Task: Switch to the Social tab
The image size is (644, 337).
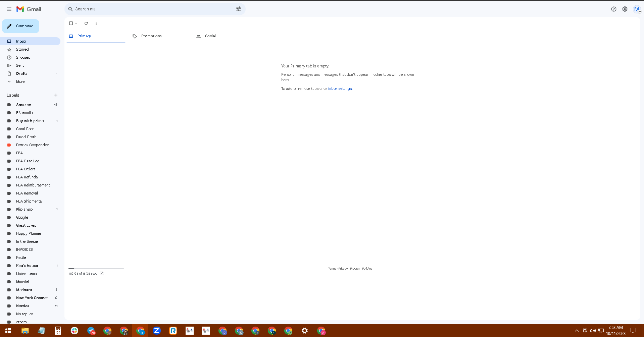Action: pos(224,36)
